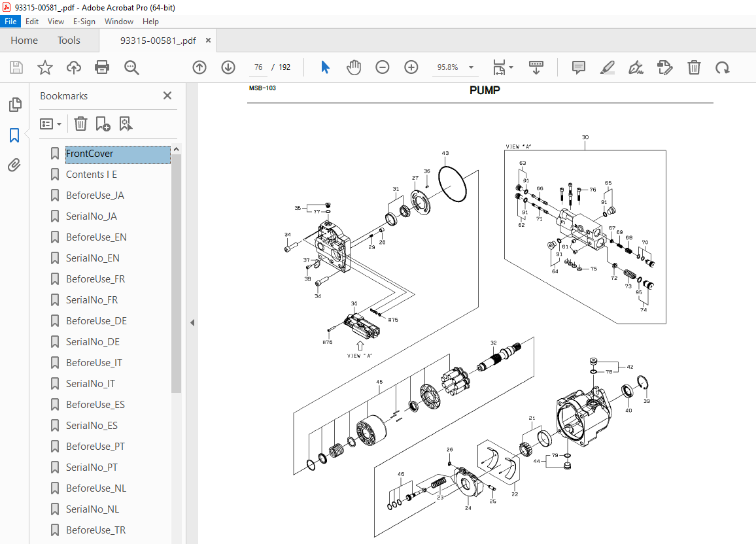Open the View menu
Viewport: 756px width, 544px height.
pos(56,22)
